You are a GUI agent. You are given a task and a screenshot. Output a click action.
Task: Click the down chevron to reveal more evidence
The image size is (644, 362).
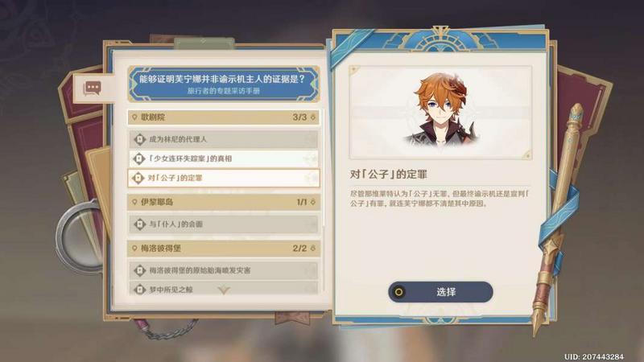224,290
